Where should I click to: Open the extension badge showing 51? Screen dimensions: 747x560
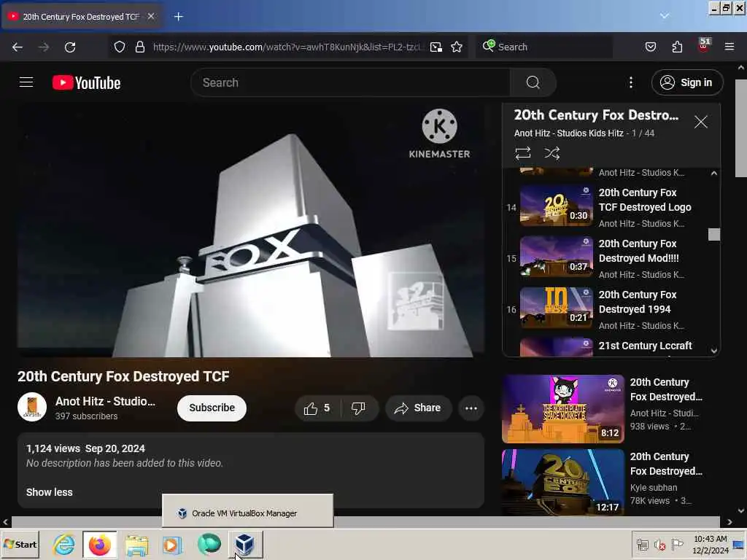pyautogui.click(x=704, y=45)
